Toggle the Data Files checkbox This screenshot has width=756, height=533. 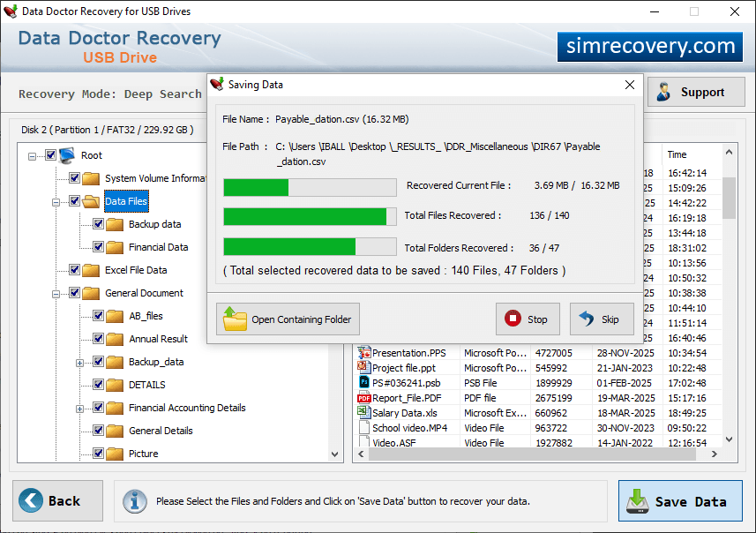(74, 200)
